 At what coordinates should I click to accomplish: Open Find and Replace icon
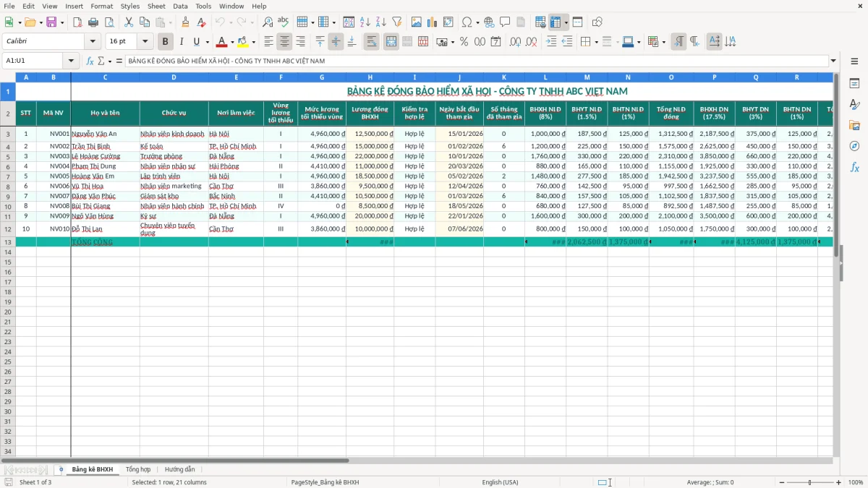click(268, 22)
